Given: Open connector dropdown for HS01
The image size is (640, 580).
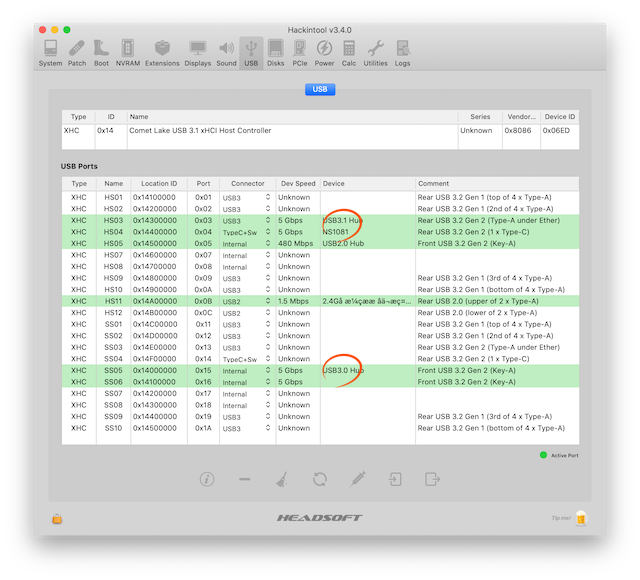Looking at the screenshot, I should point(247,198).
